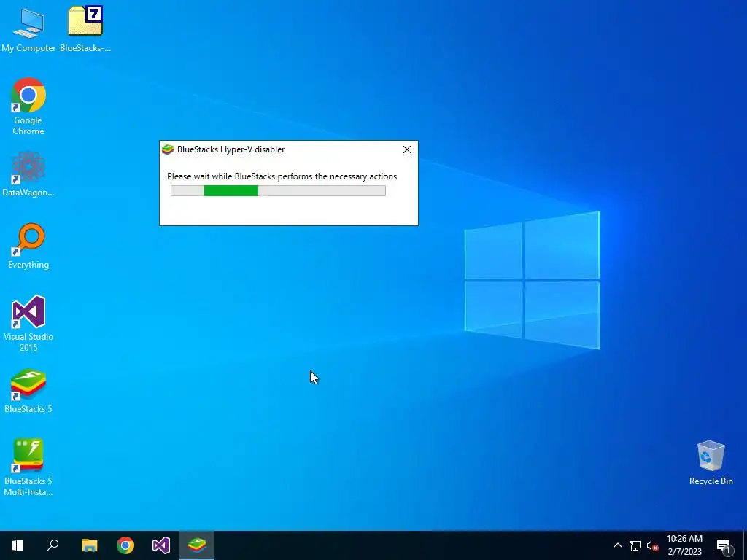Click the 'Please wait while BlueStacks performs' message

282,176
